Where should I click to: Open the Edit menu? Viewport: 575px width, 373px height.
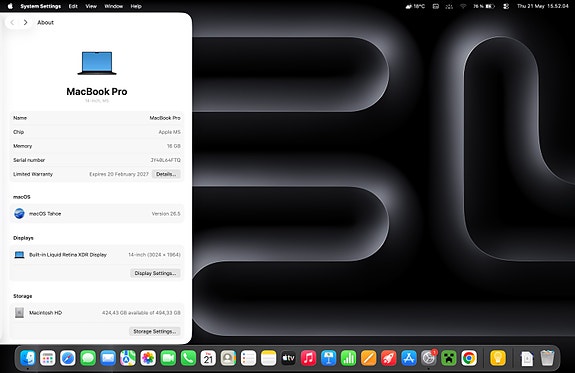(x=73, y=6)
